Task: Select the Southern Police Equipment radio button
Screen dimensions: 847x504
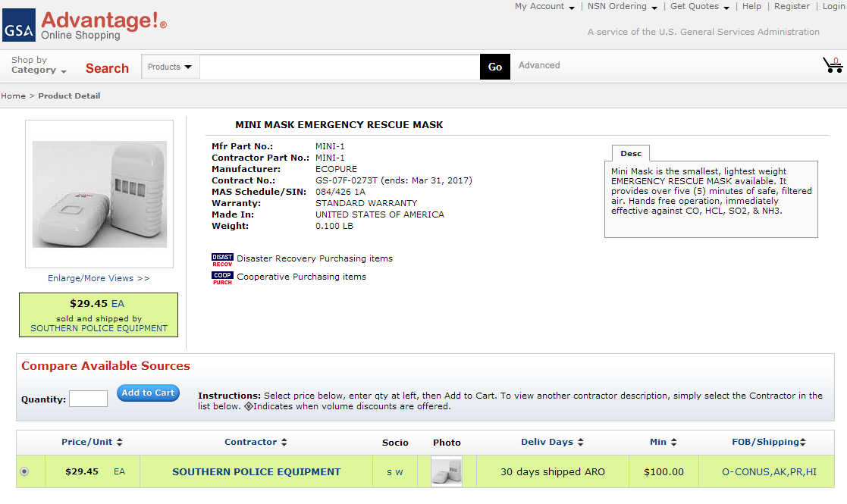Action: [x=24, y=471]
